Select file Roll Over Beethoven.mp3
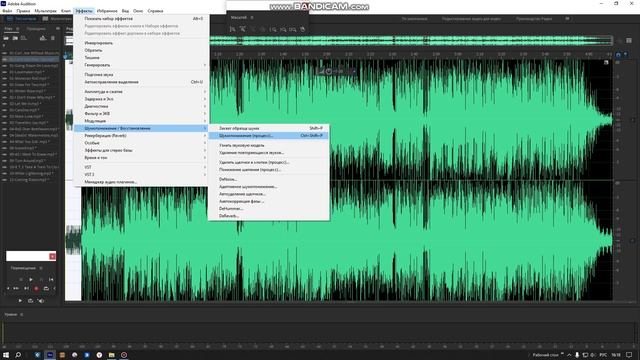 pos(33,129)
